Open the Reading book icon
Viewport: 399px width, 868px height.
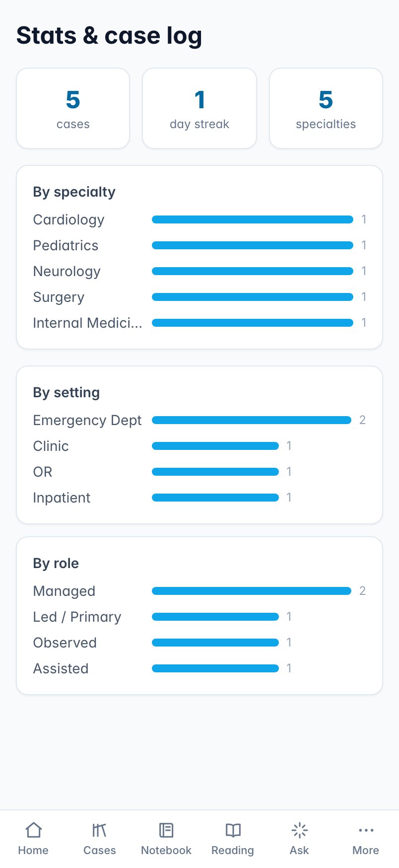233,830
